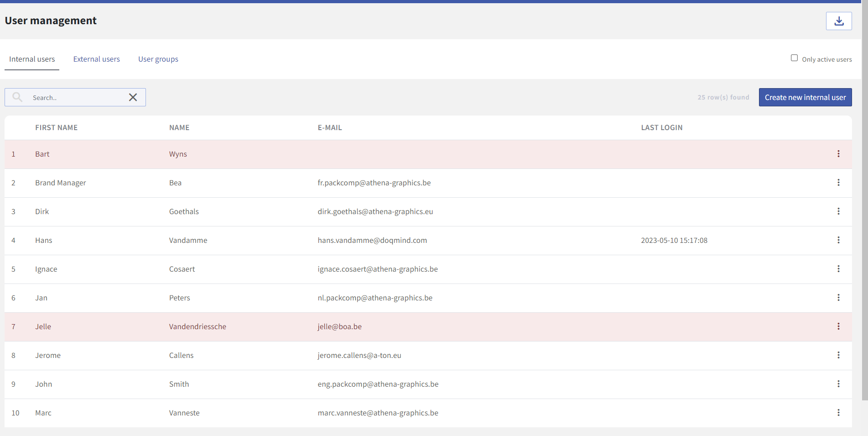Open actions menu for Jelle Vandendriessche
Viewport: 868px width, 436px height.
click(838, 326)
